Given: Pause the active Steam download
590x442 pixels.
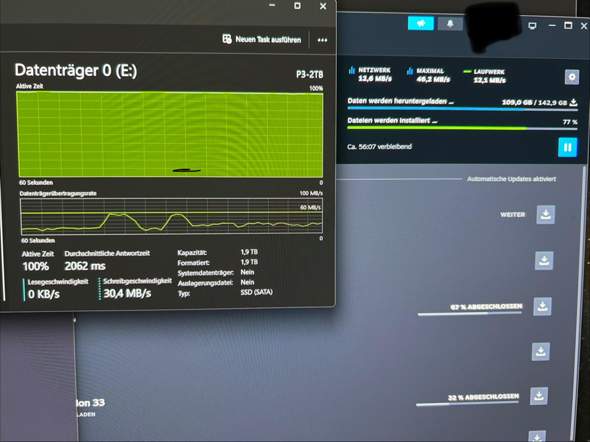Looking at the screenshot, I should tap(567, 147).
